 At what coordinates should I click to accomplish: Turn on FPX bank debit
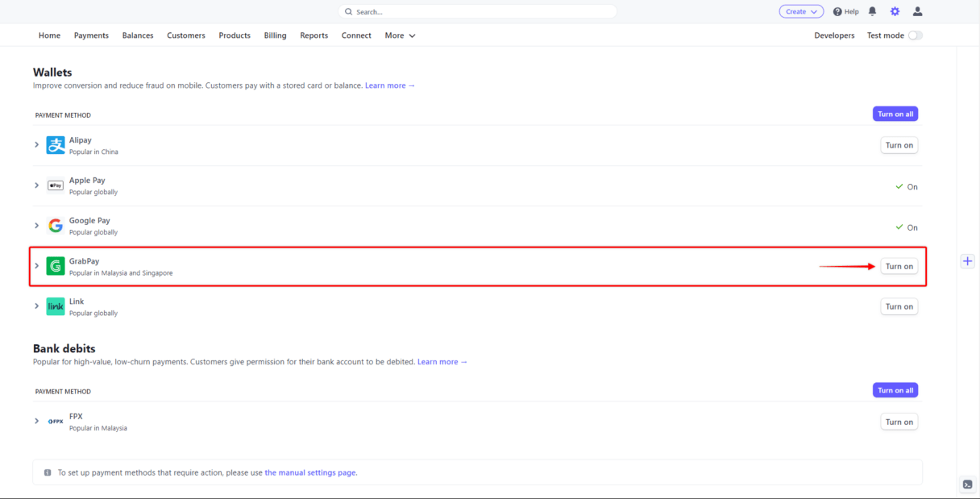pyautogui.click(x=899, y=422)
